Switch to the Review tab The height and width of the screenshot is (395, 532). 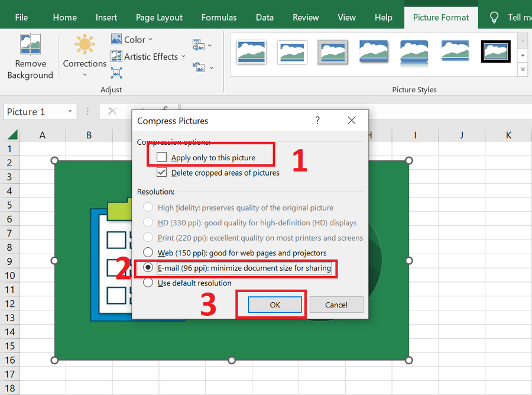[306, 17]
